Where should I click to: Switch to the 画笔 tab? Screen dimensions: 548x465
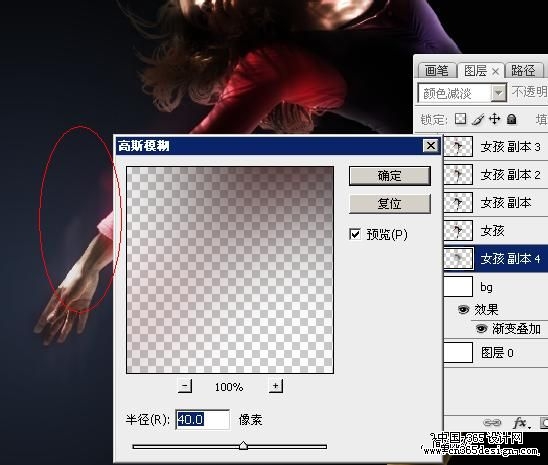pyautogui.click(x=437, y=70)
